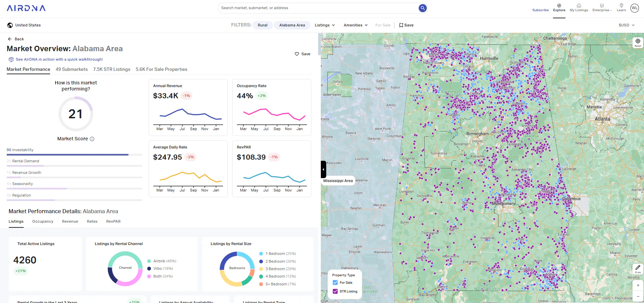Select the RevPAR details tab
Image resolution: width=644 pixels, height=303 pixels.
pyautogui.click(x=113, y=221)
